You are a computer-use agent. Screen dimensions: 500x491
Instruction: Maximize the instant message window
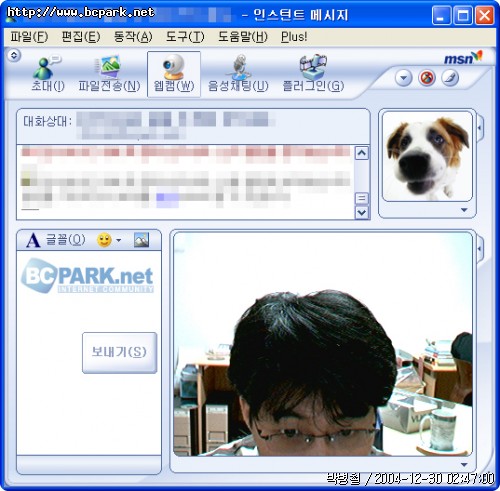tap(463, 15)
